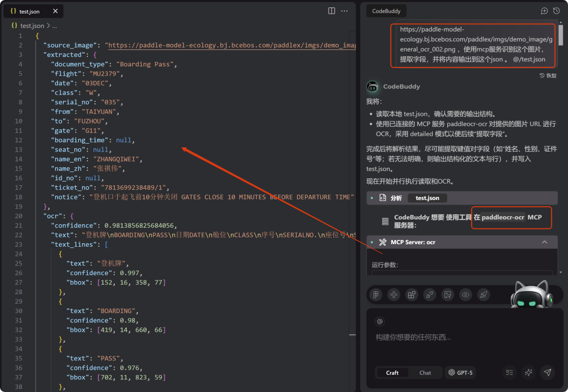Click the CodeBuddy cat robot mascot
568x392 pixels.
tap(531, 294)
